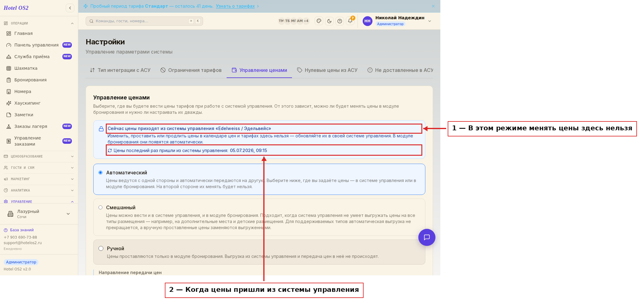Viewport: 644px width, 305px height.
Task: Click the Панель управления gauge icon
Action: click(x=9, y=45)
